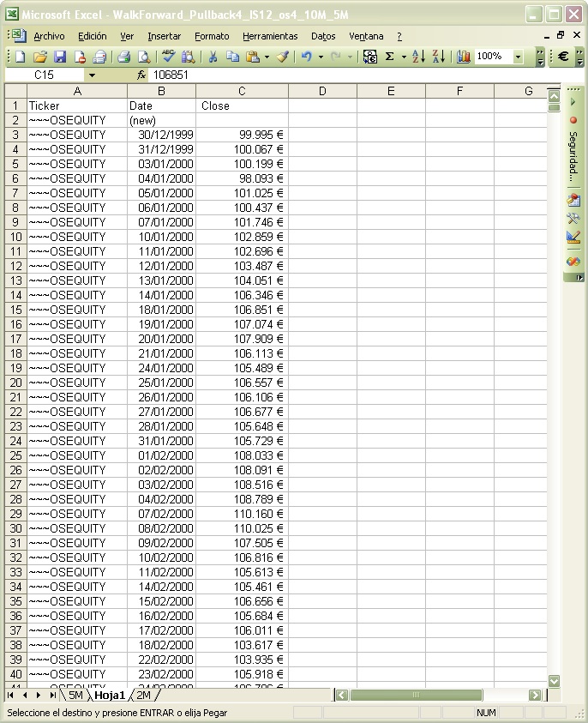Open an existing file with the folder icon
This screenshot has height=723, width=588.
[x=40, y=57]
